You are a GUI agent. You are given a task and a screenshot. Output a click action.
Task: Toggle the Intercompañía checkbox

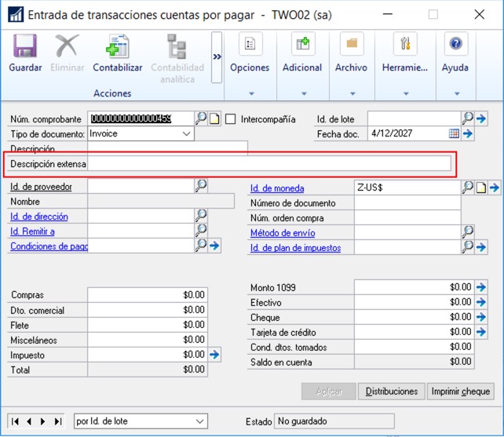click(x=230, y=119)
